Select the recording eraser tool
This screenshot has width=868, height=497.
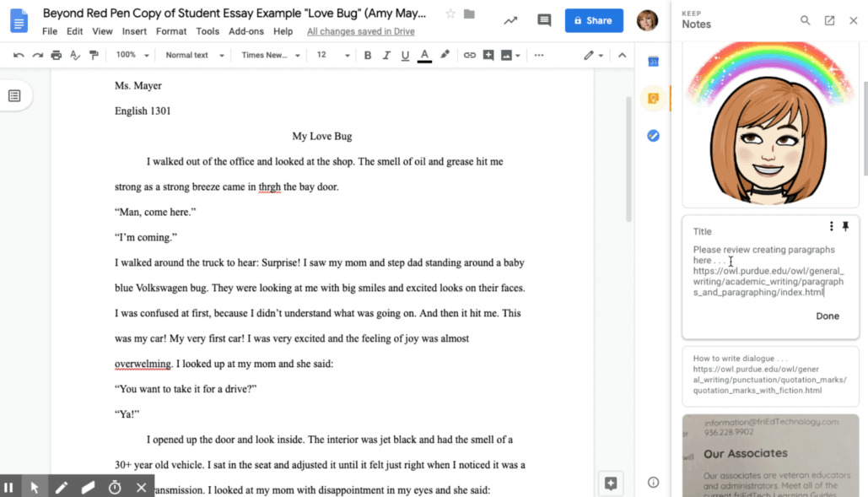(x=88, y=488)
